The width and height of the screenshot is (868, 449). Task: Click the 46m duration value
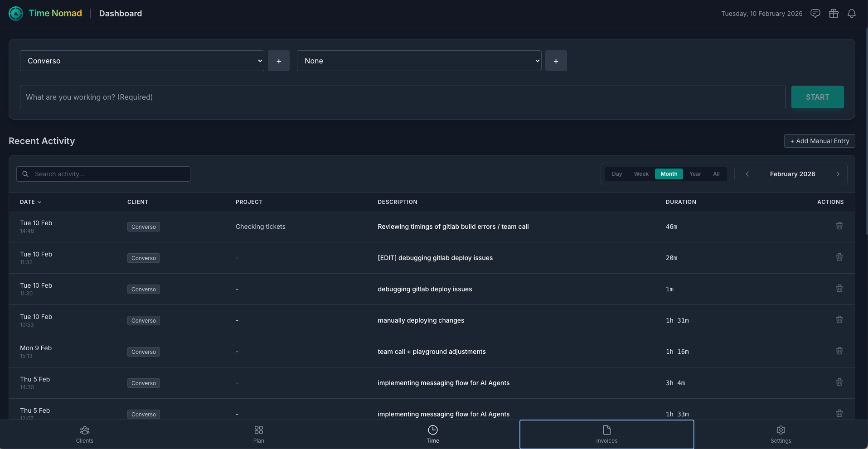(x=671, y=227)
